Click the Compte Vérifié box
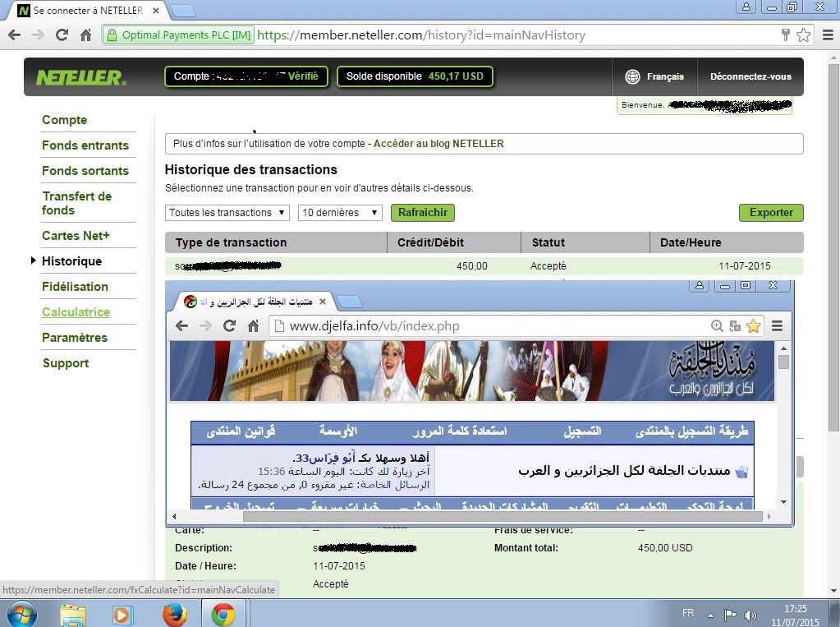Image resolution: width=840 pixels, height=627 pixels. tap(246, 76)
